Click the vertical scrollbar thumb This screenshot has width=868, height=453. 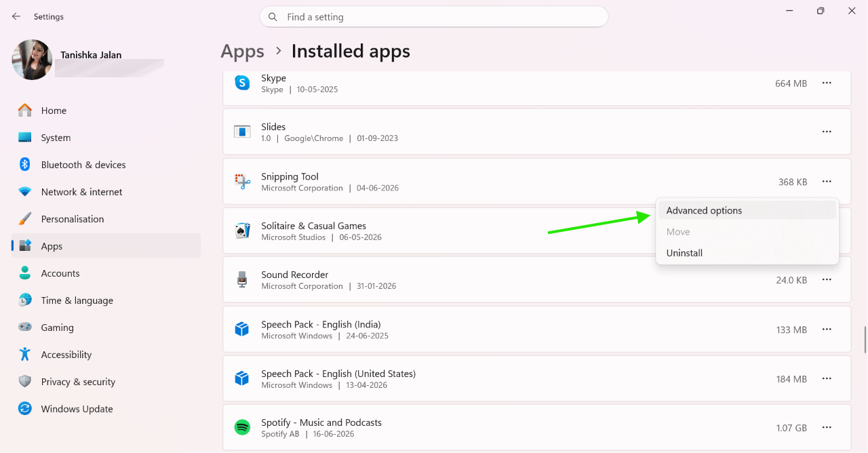(x=865, y=340)
